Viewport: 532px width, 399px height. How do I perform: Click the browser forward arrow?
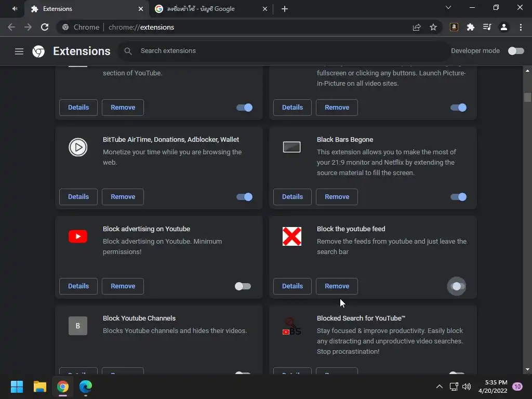point(28,27)
